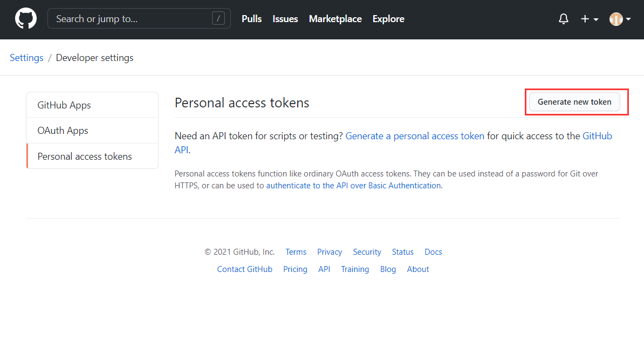Open the Generate a personal access token link

point(414,135)
